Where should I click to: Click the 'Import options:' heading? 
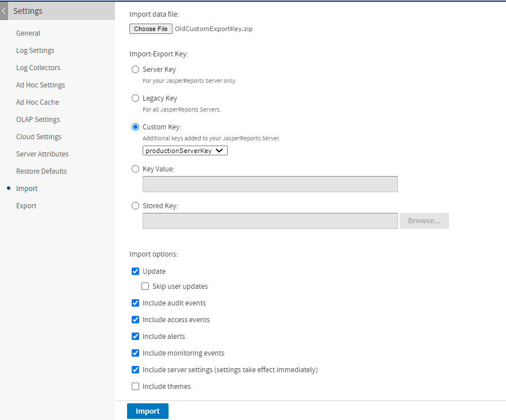click(154, 254)
